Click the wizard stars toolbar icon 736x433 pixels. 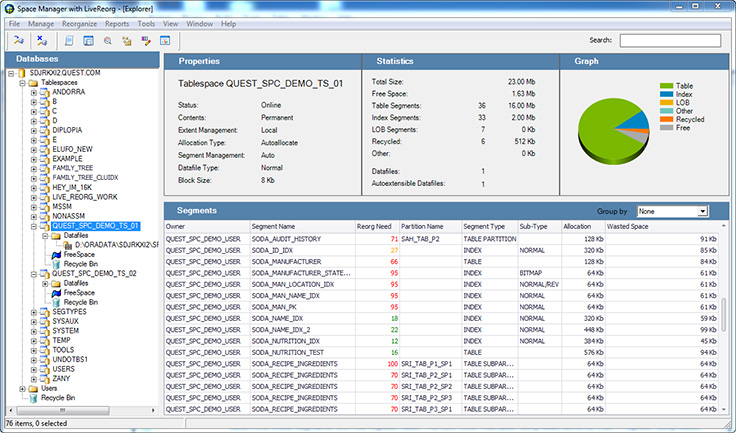pos(127,41)
